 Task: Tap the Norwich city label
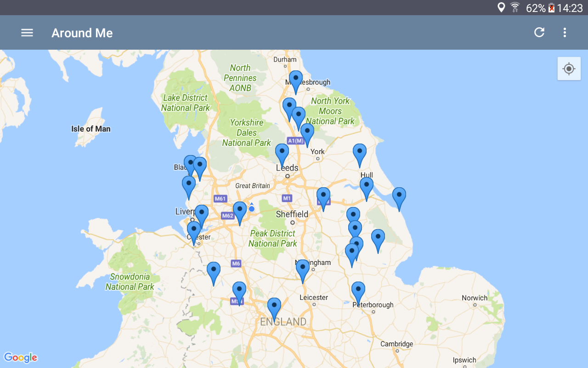click(x=475, y=298)
